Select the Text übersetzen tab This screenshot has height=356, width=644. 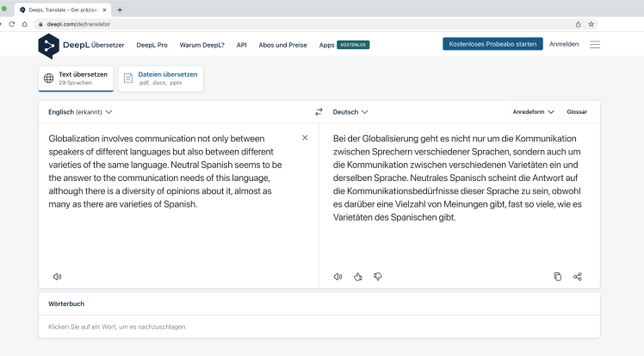pos(76,78)
